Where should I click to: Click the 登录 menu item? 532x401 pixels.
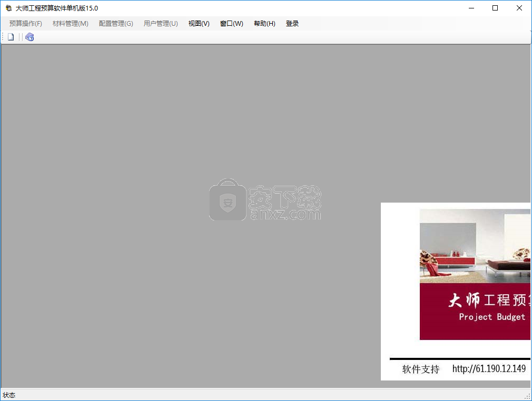click(292, 23)
